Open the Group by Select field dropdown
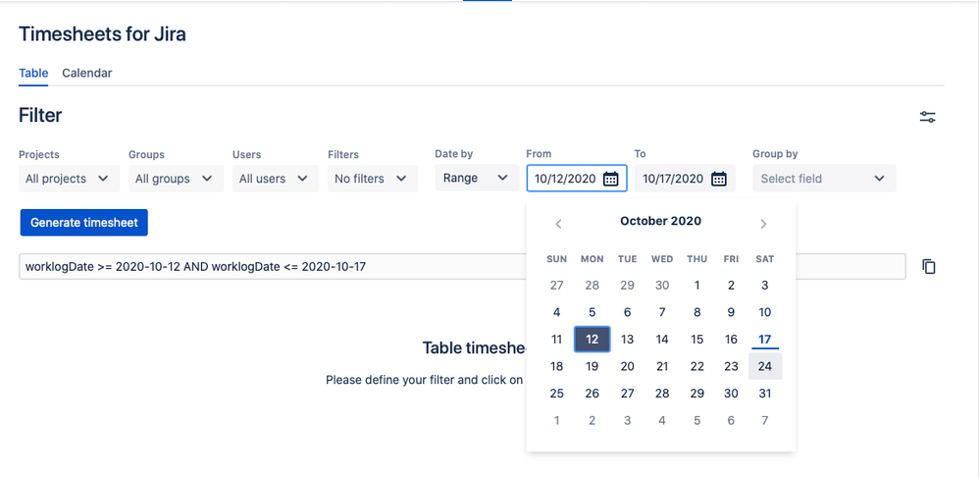Image resolution: width=980 pixels, height=478 pixels. pyautogui.click(x=824, y=179)
